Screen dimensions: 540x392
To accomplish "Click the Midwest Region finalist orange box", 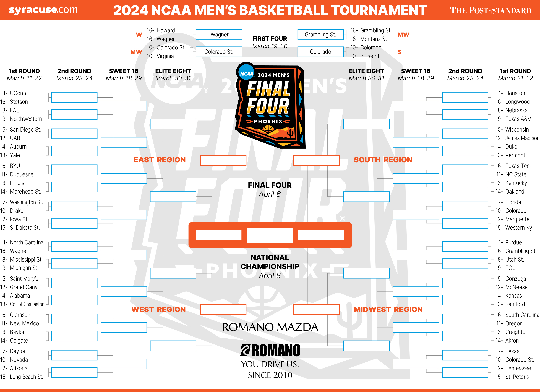I will coord(316,309).
